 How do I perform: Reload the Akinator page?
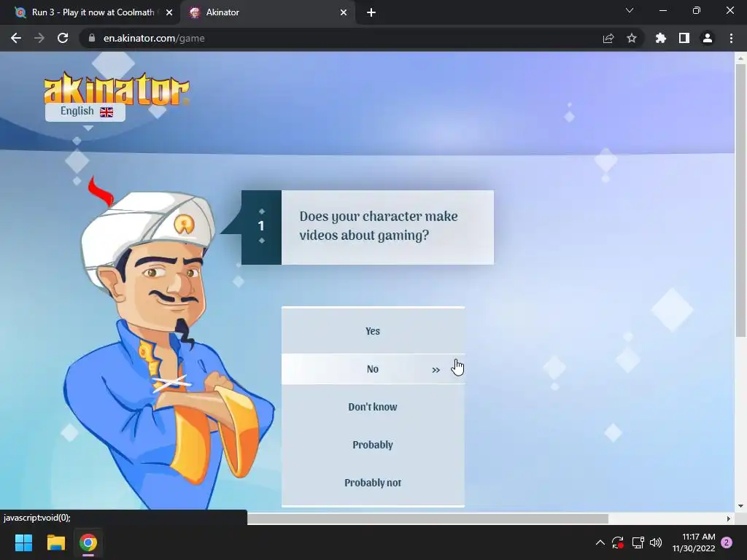point(63,38)
